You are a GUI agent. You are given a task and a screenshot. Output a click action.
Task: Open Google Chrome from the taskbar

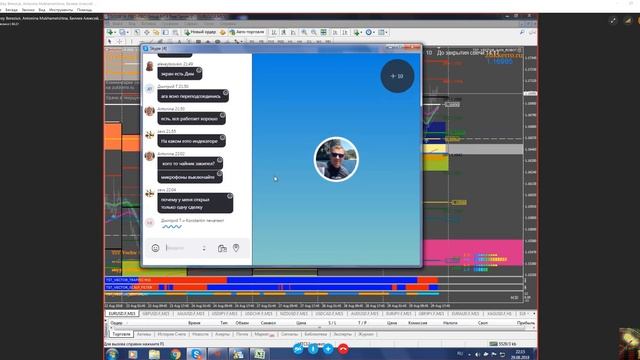(x=176, y=354)
